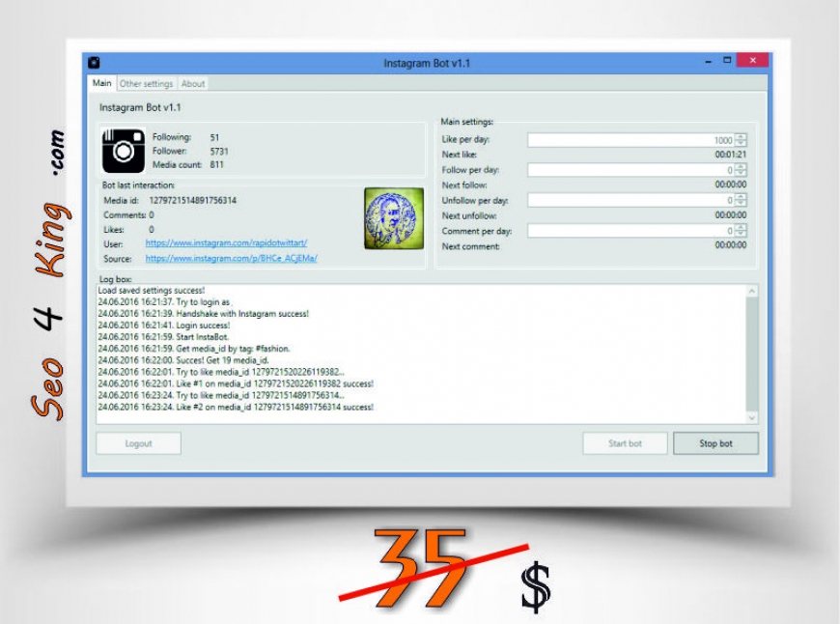Minimize the Instagram Bot window
Viewport: 840px width, 624px height.
point(709,61)
